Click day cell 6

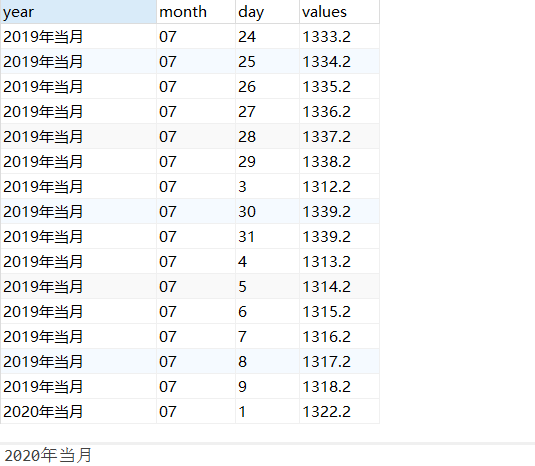click(x=268, y=311)
